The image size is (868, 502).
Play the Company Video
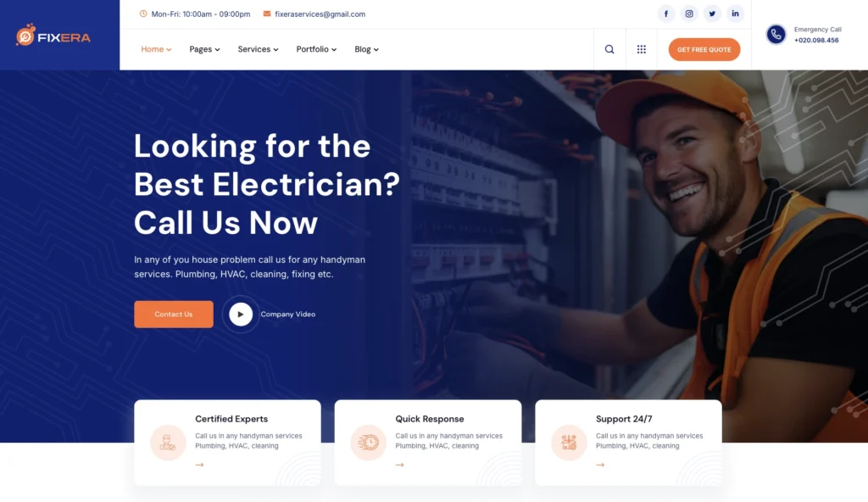(x=241, y=314)
